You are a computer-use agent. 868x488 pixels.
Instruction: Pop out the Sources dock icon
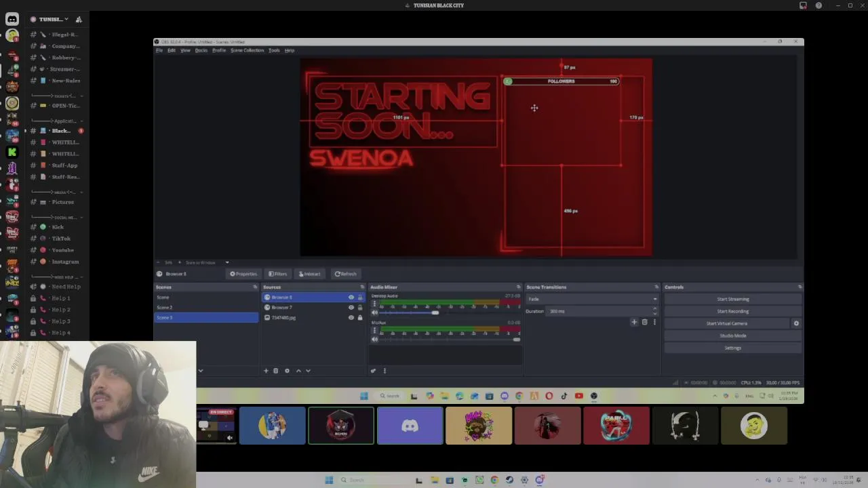click(x=363, y=287)
